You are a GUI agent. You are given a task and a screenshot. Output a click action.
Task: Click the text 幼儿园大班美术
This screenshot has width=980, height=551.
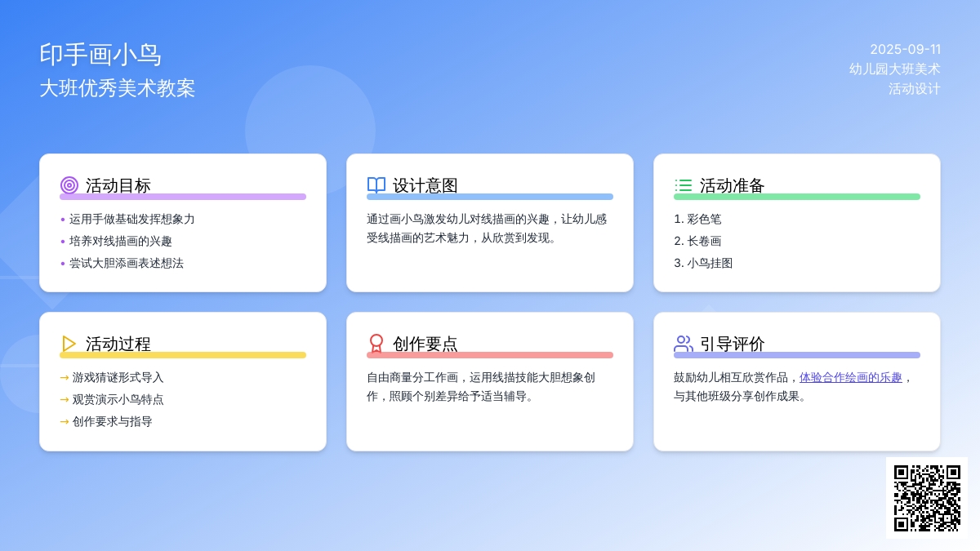tap(895, 69)
